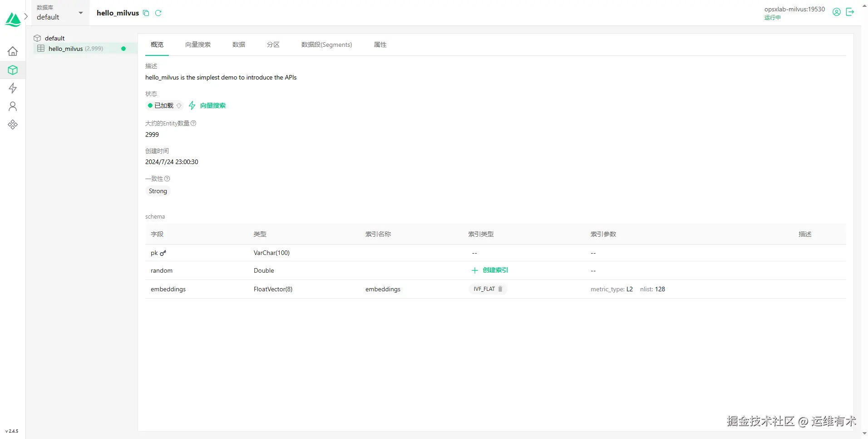
Task: Switch to the 属性 tab
Action: 380,45
